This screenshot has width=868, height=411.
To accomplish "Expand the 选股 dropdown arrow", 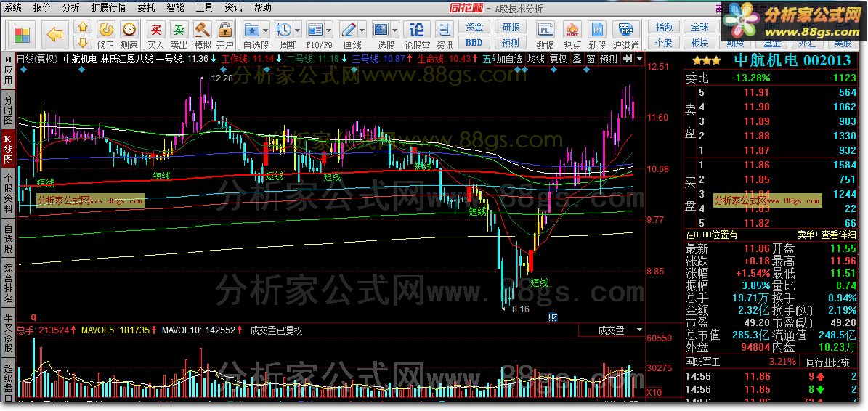I will [x=394, y=30].
